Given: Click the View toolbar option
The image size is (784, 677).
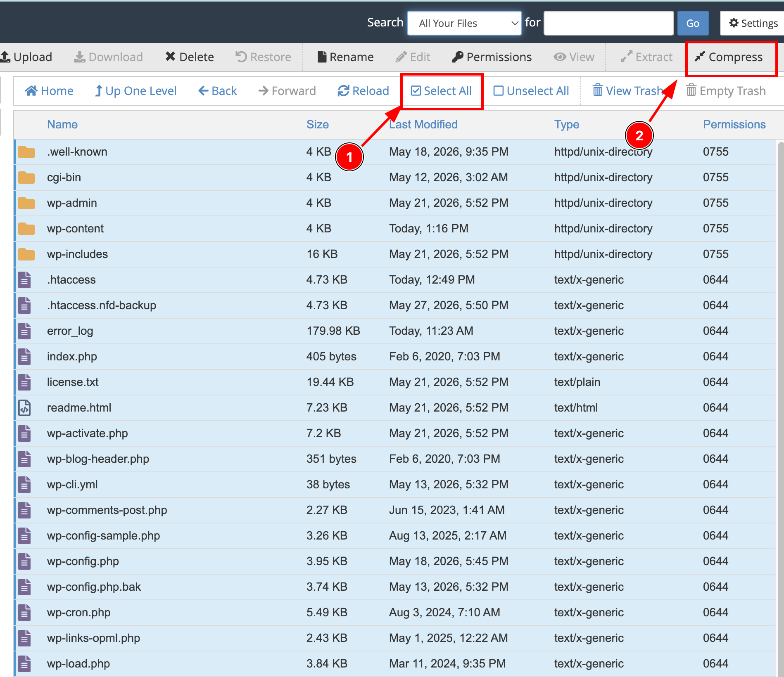Looking at the screenshot, I should pos(574,57).
